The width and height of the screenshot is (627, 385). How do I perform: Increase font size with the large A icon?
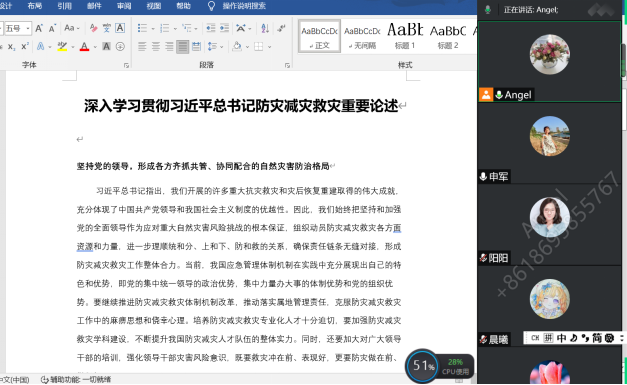click(x=39, y=28)
